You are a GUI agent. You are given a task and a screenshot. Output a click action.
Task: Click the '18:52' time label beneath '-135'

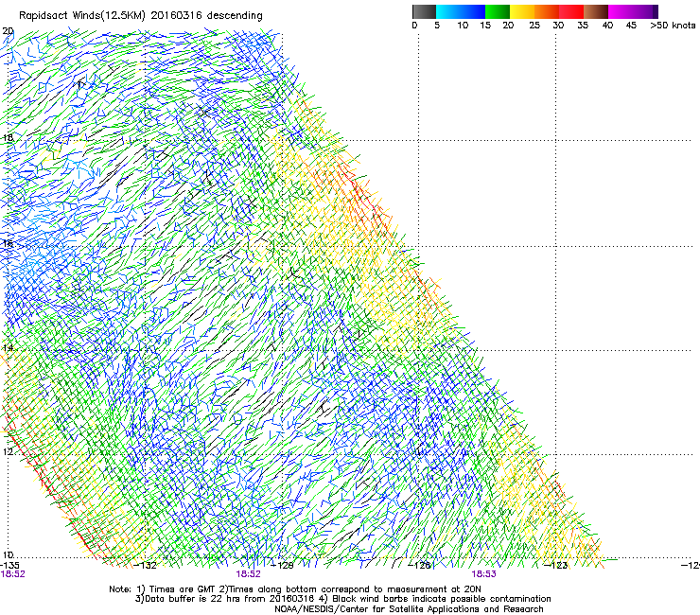12,574
